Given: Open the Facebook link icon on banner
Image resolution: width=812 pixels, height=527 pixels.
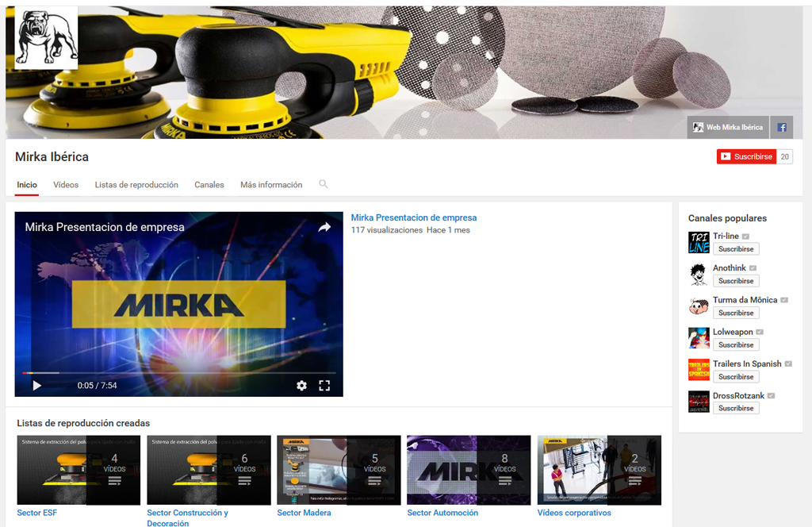Looking at the screenshot, I should point(781,128).
